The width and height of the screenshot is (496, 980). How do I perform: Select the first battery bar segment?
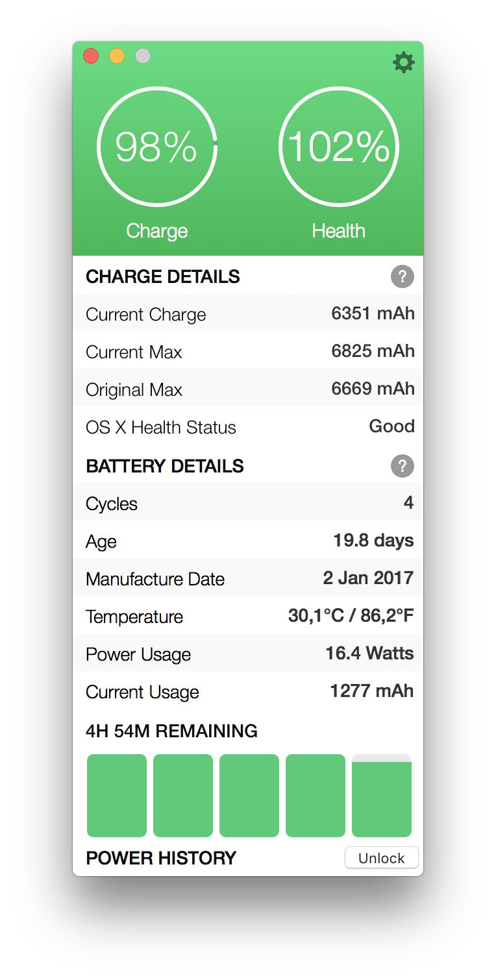click(x=117, y=796)
